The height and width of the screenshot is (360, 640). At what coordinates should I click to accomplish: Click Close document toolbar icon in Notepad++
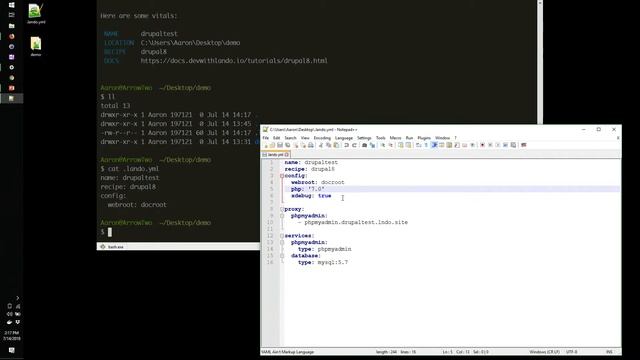pyautogui.click(x=296, y=145)
